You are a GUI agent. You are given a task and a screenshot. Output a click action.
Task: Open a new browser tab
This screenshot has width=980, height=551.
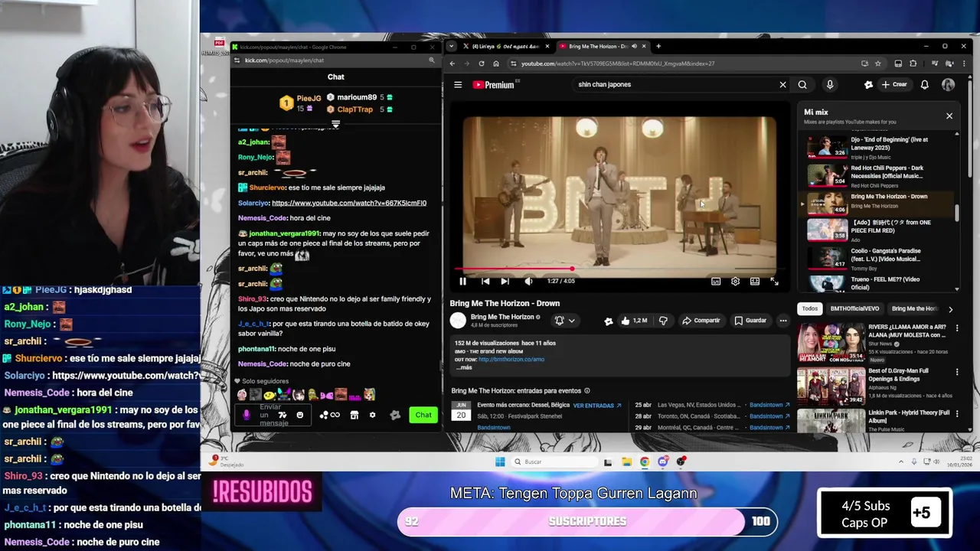658,46
